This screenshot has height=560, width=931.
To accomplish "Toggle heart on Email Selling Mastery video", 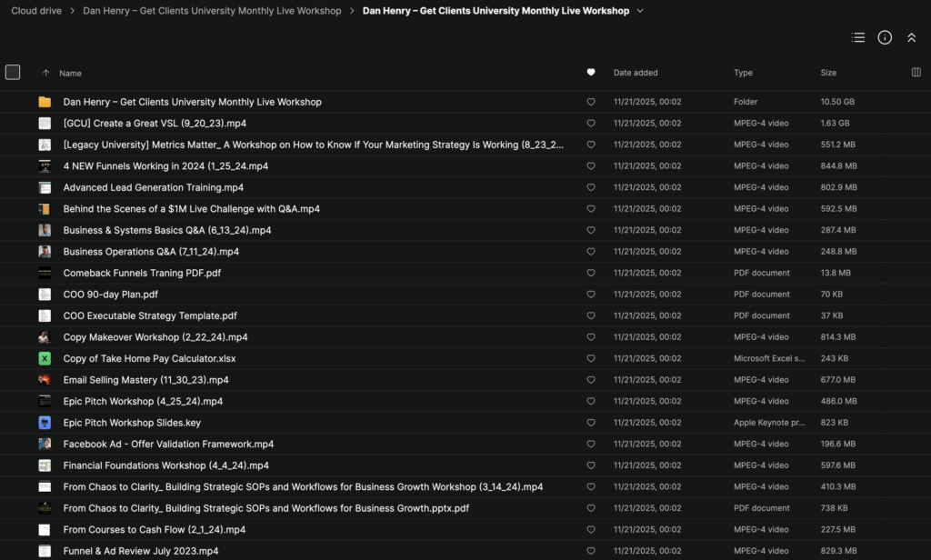I will (x=591, y=380).
